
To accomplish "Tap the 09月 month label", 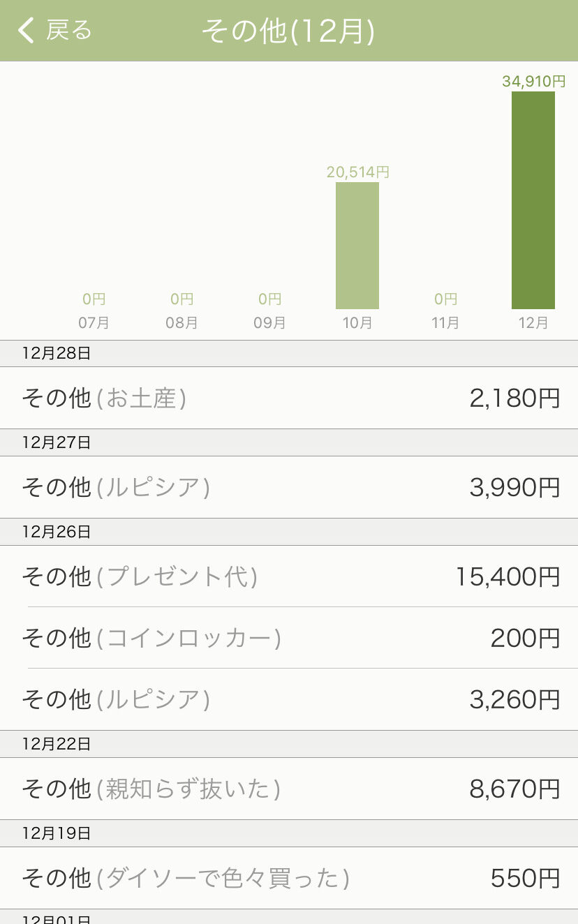I will pos(269,323).
